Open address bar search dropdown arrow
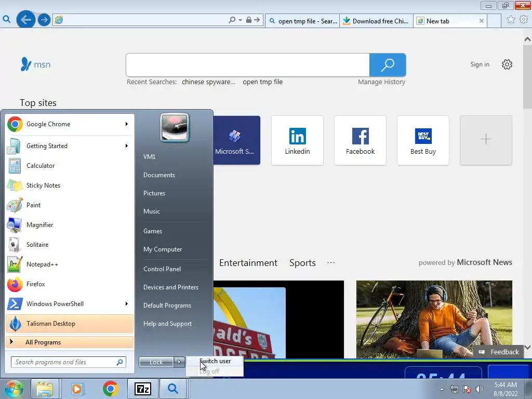 coord(240,20)
